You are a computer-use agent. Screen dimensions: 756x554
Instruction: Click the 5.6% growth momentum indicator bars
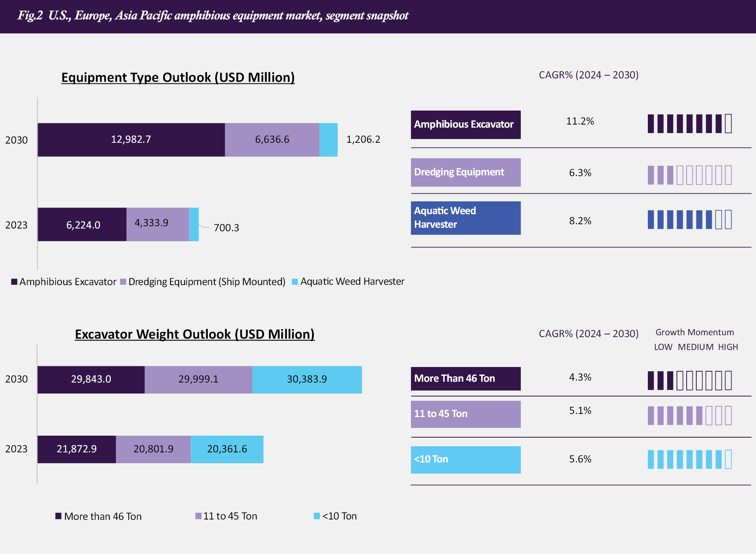689,460
